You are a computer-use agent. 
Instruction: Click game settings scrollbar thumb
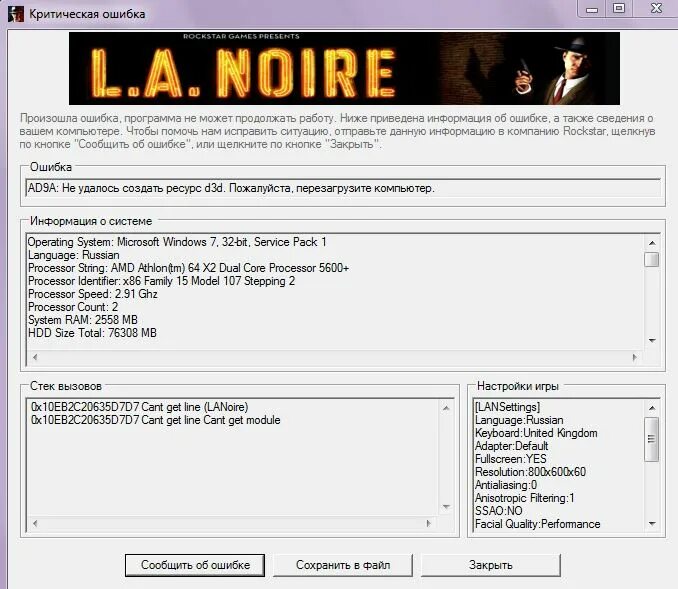point(652,439)
